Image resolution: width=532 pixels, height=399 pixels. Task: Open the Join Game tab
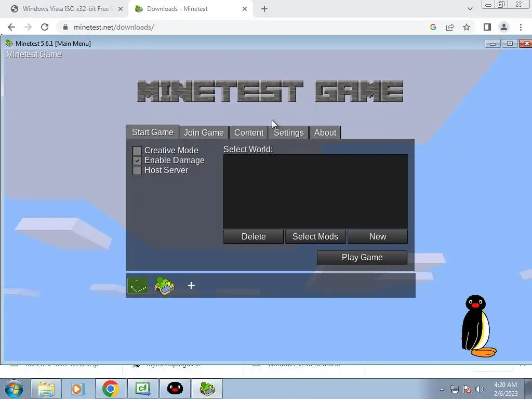pyautogui.click(x=204, y=132)
